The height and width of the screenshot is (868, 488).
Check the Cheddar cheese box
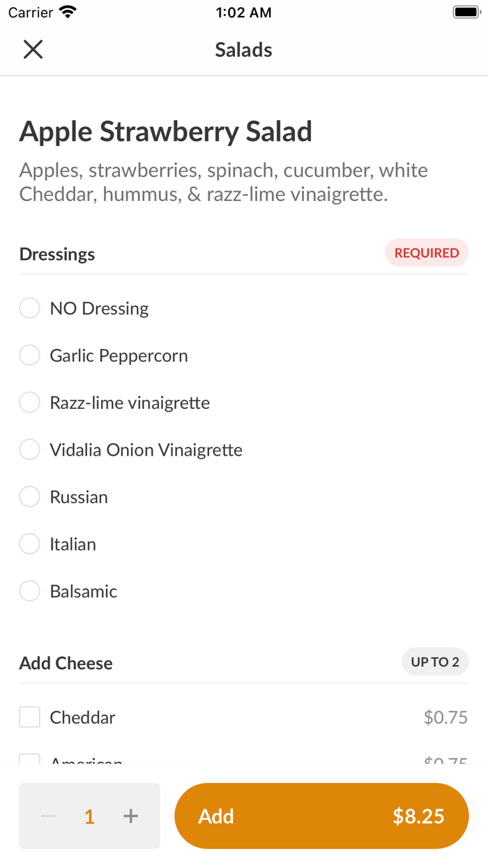pos(29,717)
